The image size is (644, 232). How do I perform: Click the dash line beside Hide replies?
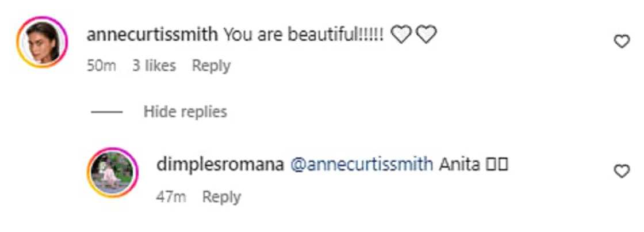106,111
